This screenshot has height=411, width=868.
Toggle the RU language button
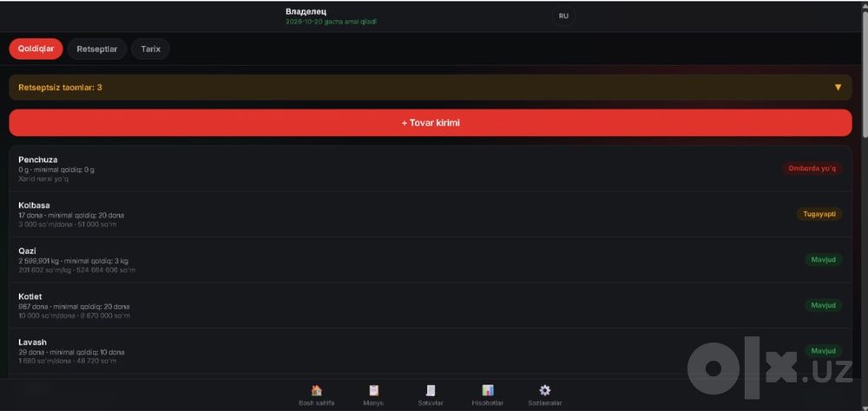pyautogui.click(x=563, y=16)
